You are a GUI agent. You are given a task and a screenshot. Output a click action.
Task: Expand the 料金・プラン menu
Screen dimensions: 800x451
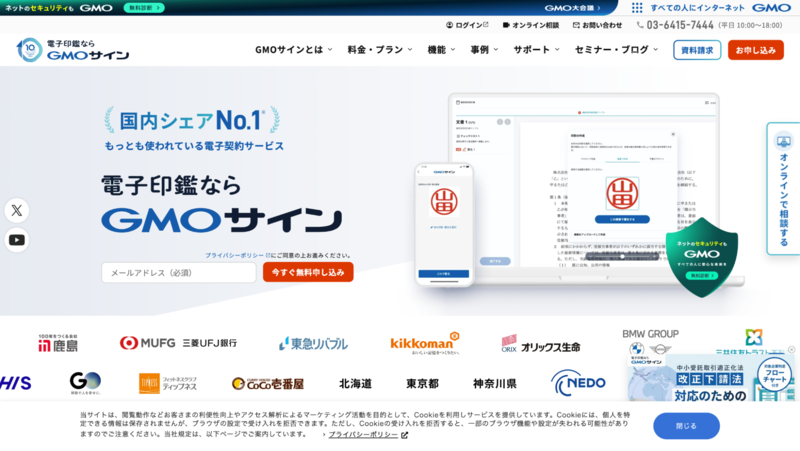380,49
